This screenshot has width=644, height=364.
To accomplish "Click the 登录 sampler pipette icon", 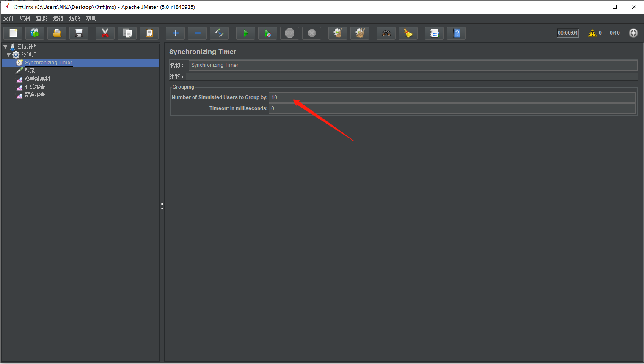I will tap(19, 71).
